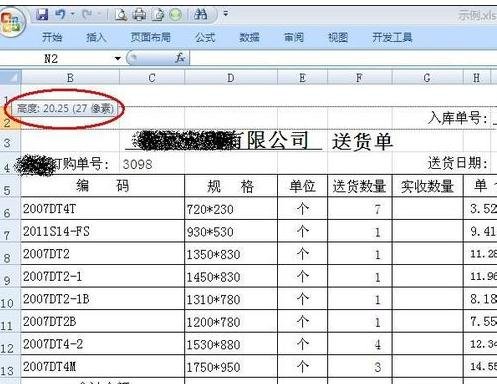
Task: Open the 开发工具 ribbon tab
Action: (x=392, y=37)
